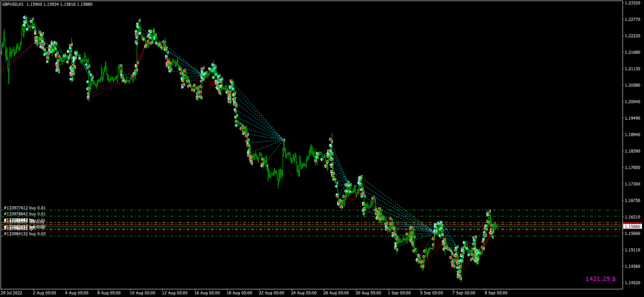Click the 26 Aug 05:00 time label
The width and height of the screenshot is (644, 297).
[x=335, y=293]
